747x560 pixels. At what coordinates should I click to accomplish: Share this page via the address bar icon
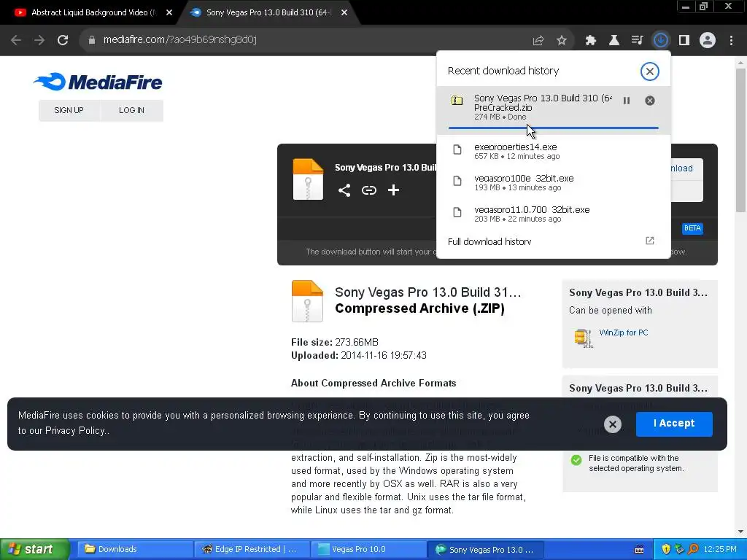coord(538,41)
